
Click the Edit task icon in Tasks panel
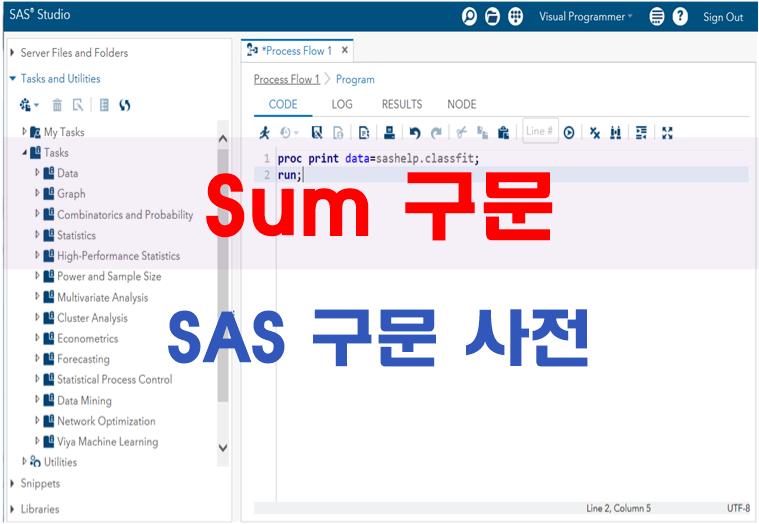pos(77,105)
